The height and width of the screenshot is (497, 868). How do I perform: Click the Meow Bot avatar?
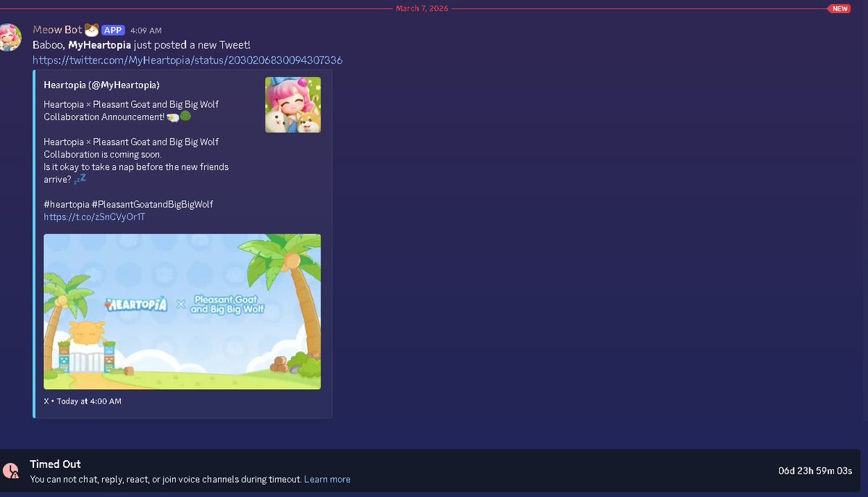[x=10, y=38]
